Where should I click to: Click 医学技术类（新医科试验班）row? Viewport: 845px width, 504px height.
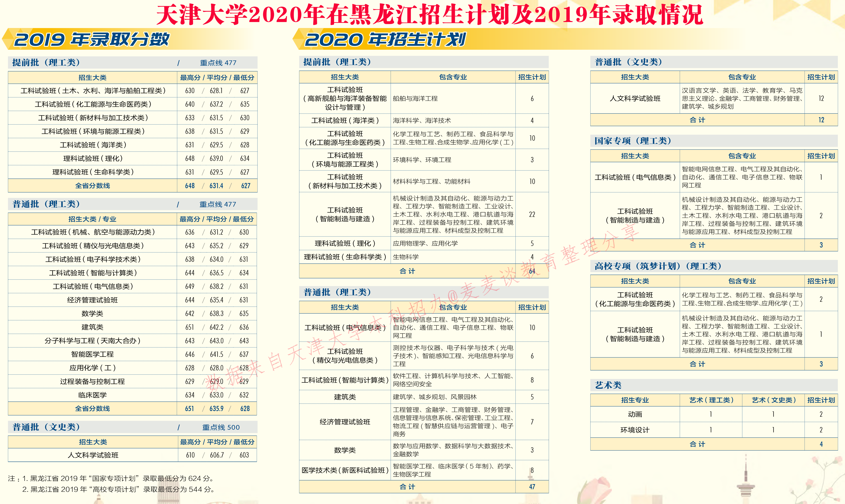[345, 470]
